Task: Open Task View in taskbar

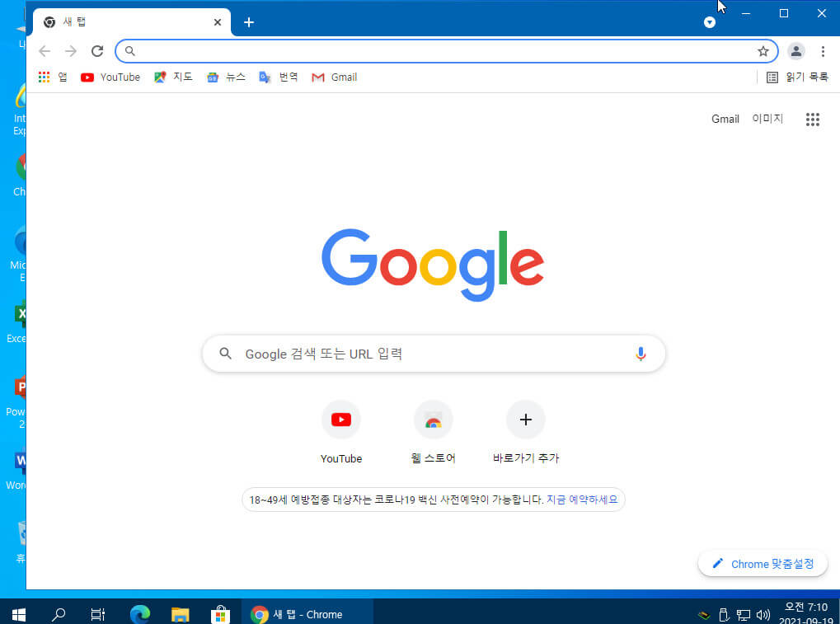Action: click(97, 614)
